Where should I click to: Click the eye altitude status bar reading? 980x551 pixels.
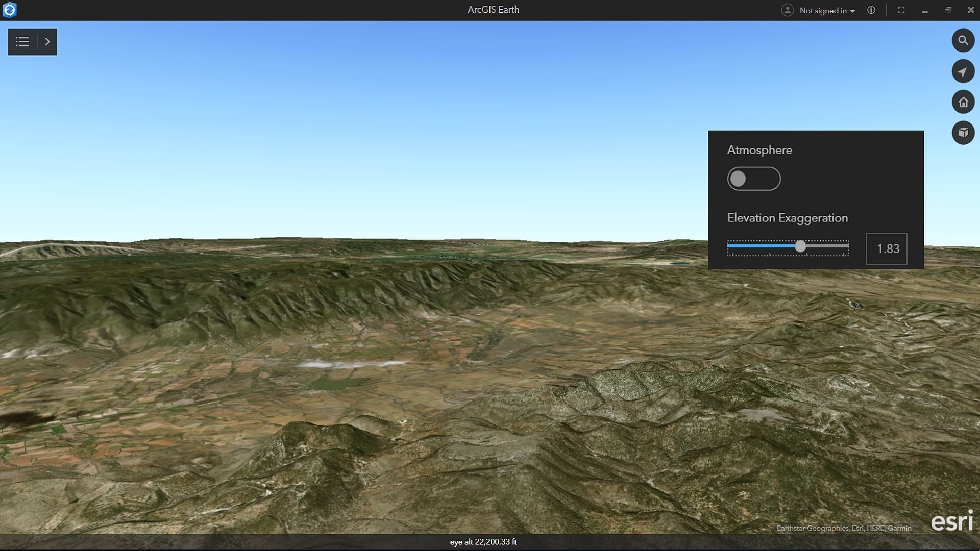[x=483, y=542]
